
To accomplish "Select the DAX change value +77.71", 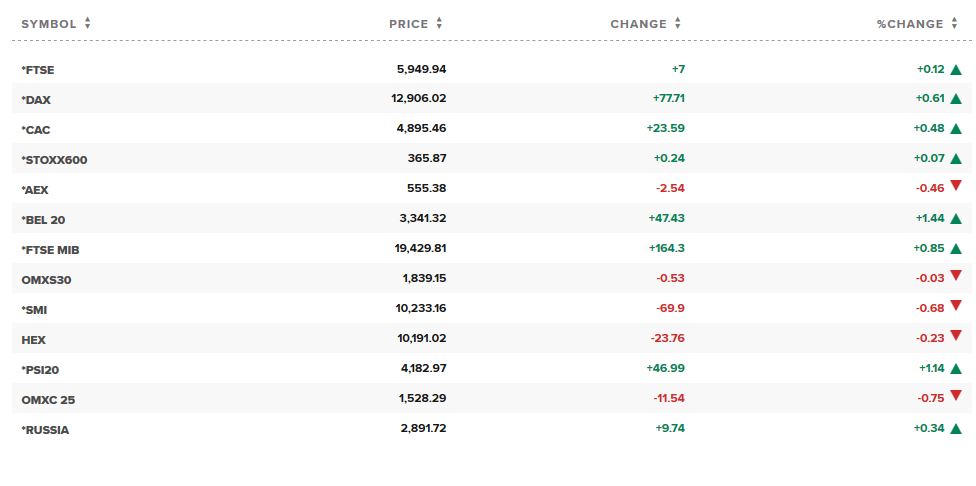I will pyautogui.click(x=669, y=98).
